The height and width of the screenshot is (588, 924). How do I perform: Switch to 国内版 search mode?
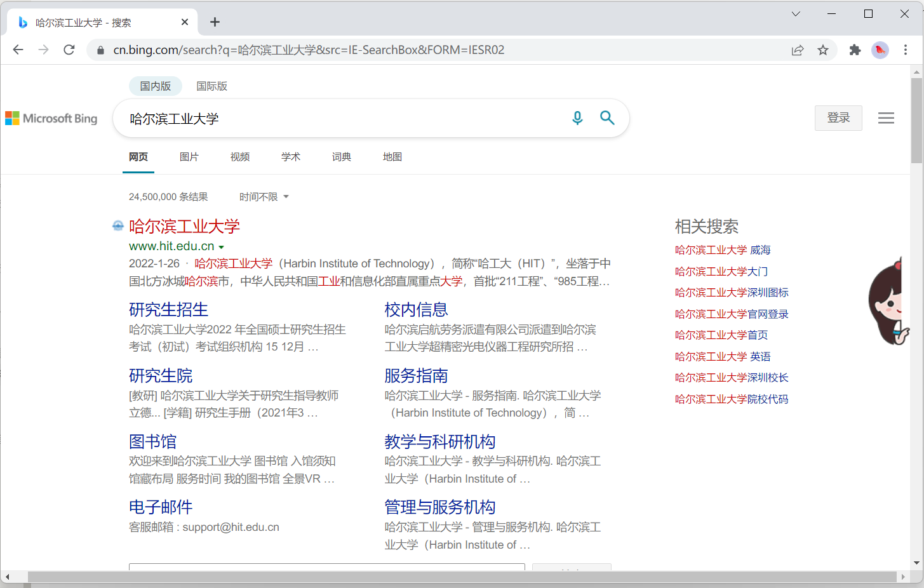click(x=156, y=86)
